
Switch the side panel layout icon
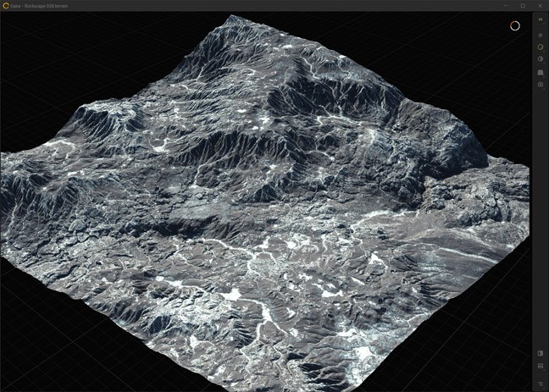[x=541, y=353]
